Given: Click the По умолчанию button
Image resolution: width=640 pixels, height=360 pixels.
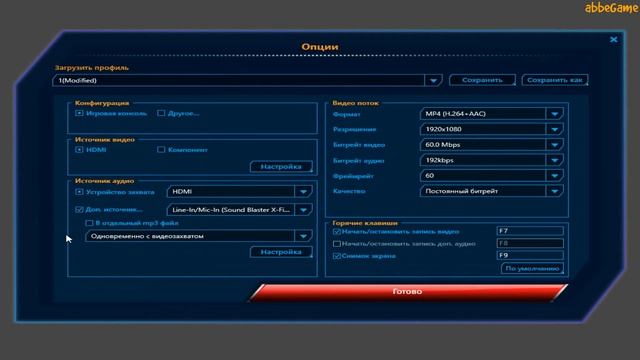Looking at the screenshot, I should pos(532,268).
